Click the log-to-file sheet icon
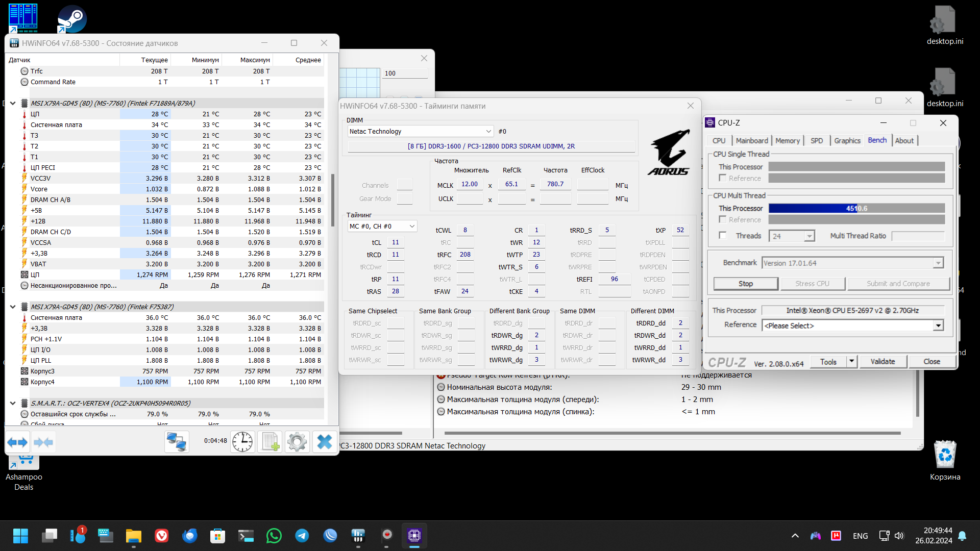Viewport: 980px width, 551px height. pyautogui.click(x=269, y=442)
